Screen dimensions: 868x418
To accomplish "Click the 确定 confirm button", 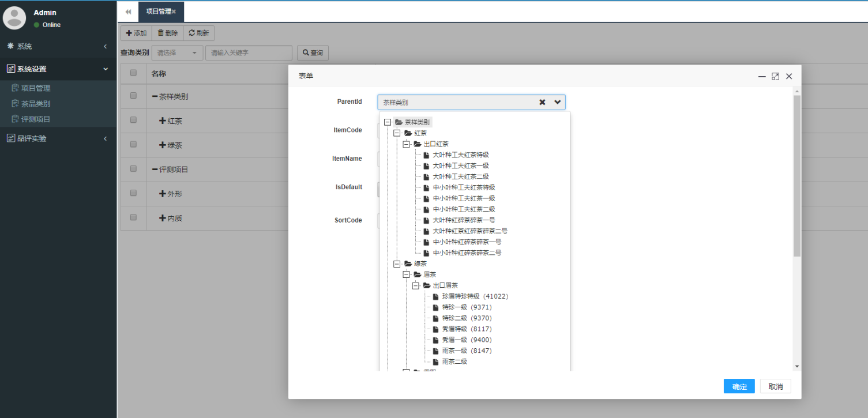I will point(739,386).
